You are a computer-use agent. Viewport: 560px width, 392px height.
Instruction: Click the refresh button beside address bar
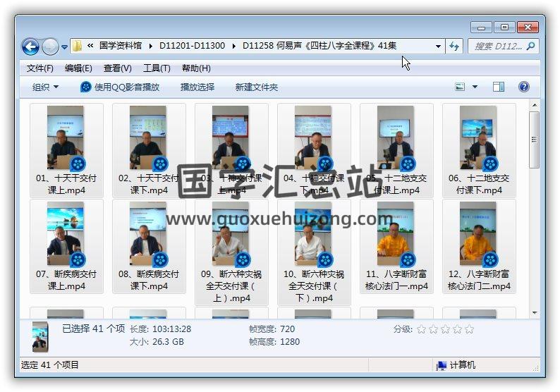454,47
